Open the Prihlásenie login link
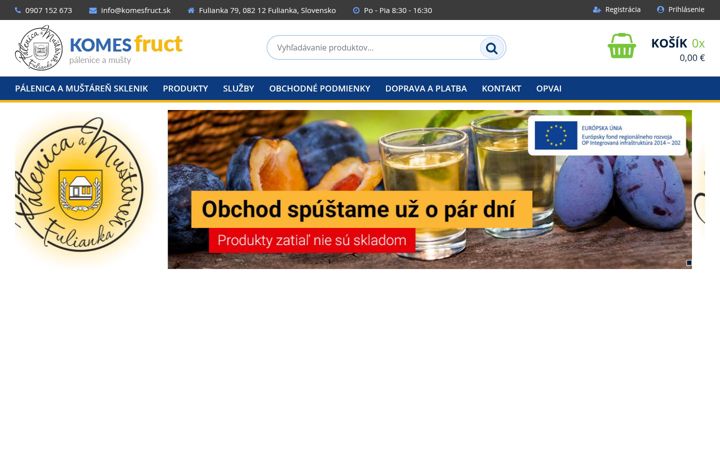This screenshot has height=450, width=720. coord(686,10)
